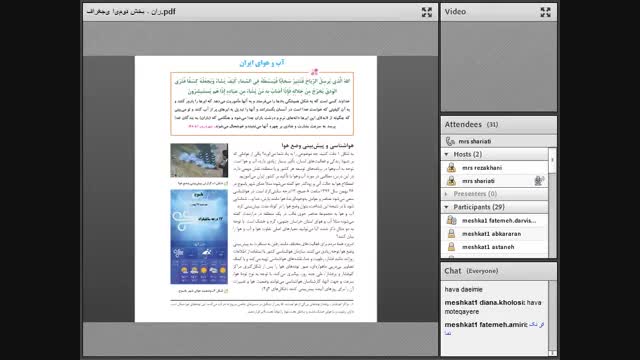Maximize the Video pod to full screen
640x360 pixels.
coord(545,12)
